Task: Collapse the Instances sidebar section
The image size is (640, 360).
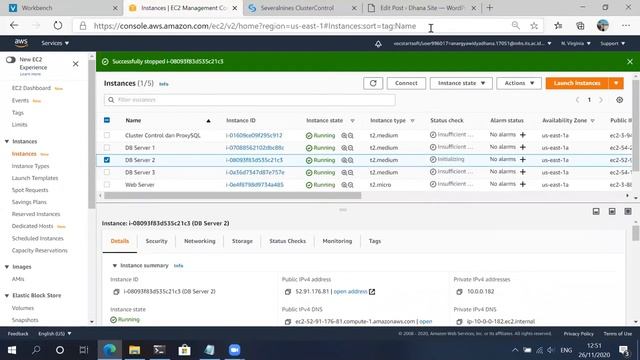Action: pos(7,141)
